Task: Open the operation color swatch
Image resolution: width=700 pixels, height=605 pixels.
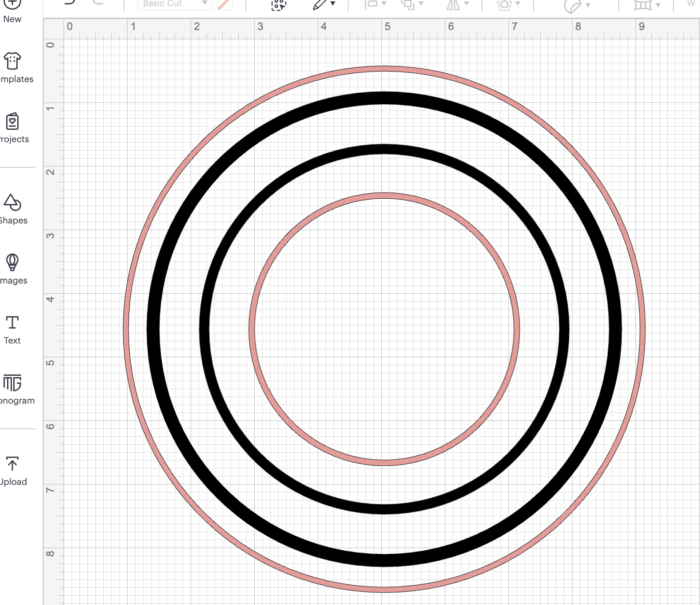Action: [x=225, y=4]
